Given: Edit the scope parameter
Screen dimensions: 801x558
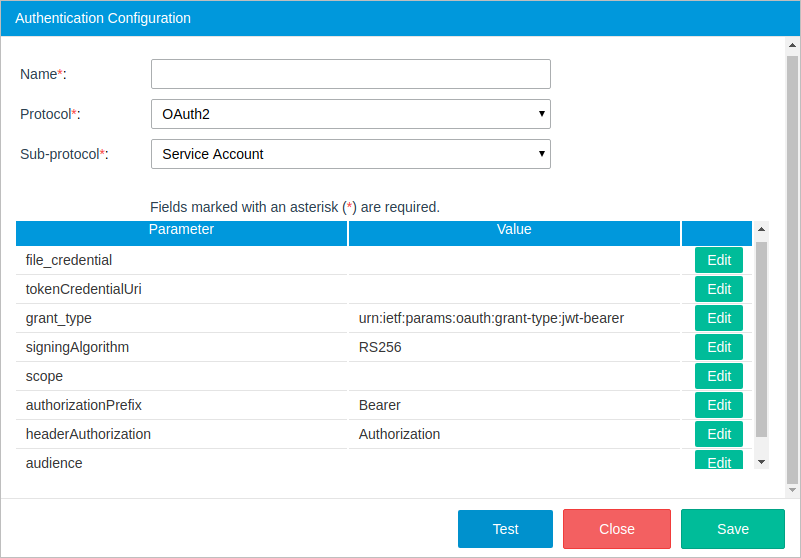Looking at the screenshot, I should pyautogui.click(x=719, y=376).
